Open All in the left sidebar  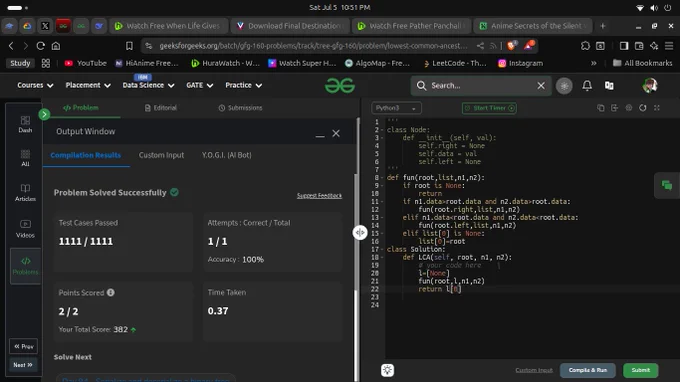point(25,158)
